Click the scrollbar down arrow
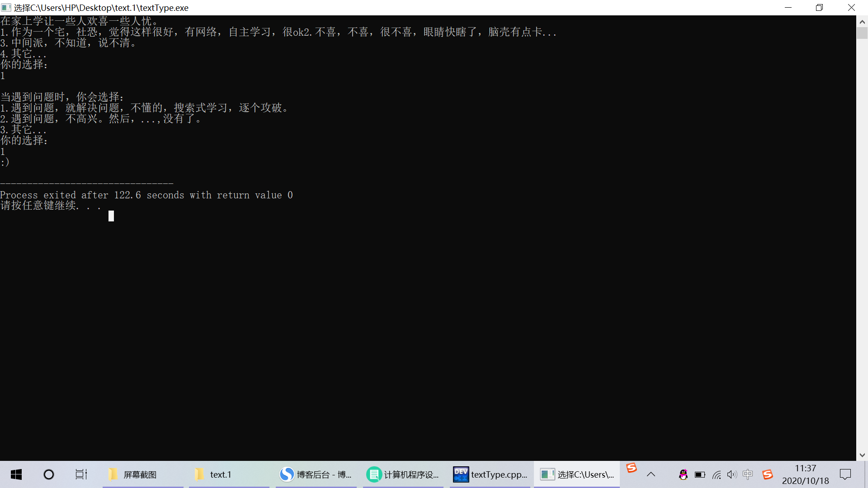This screenshot has width=868, height=488. pos(862,455)
